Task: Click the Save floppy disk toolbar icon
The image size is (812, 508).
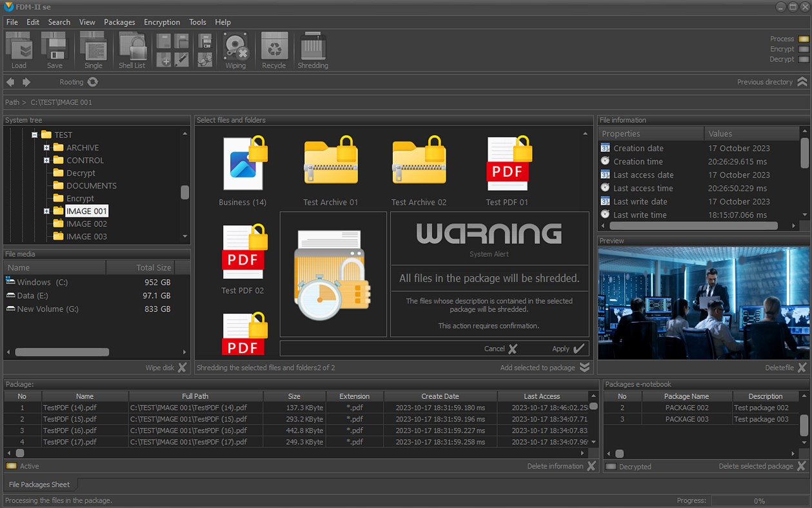Action: (x=54, y=46)
